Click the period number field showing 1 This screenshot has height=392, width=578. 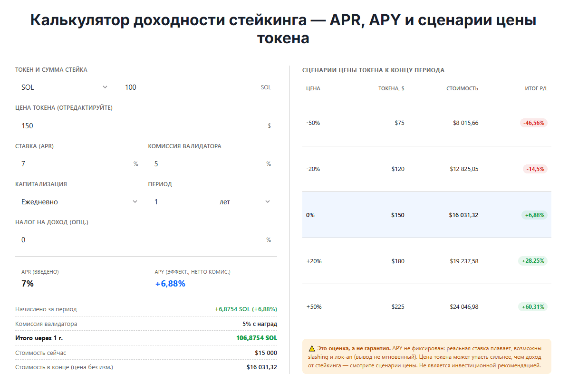179,202
